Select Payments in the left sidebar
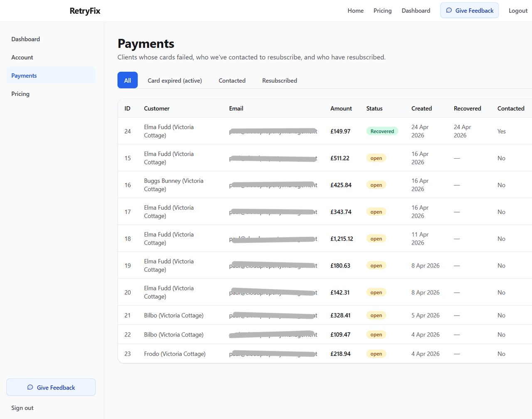This screenshot has height=419, width=532. tap(51, 76)
